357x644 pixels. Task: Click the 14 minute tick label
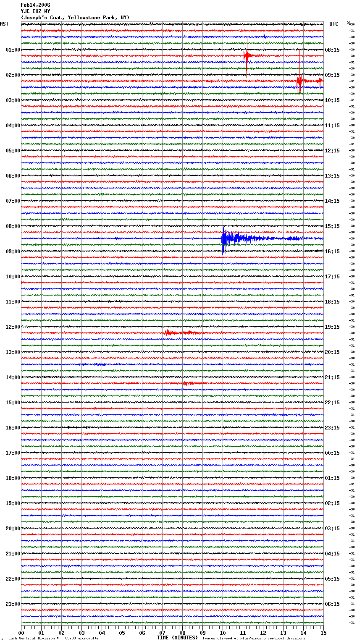coord(303,633)
